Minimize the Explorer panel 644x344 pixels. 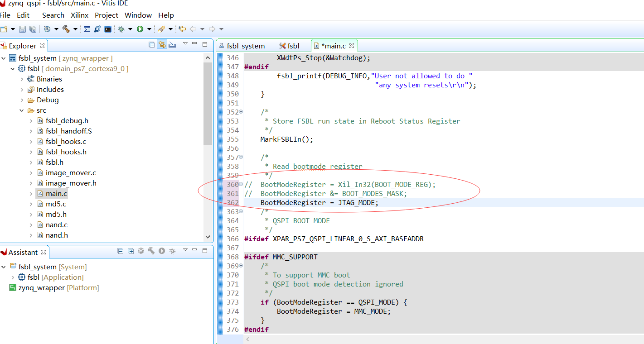pos(194,43)
